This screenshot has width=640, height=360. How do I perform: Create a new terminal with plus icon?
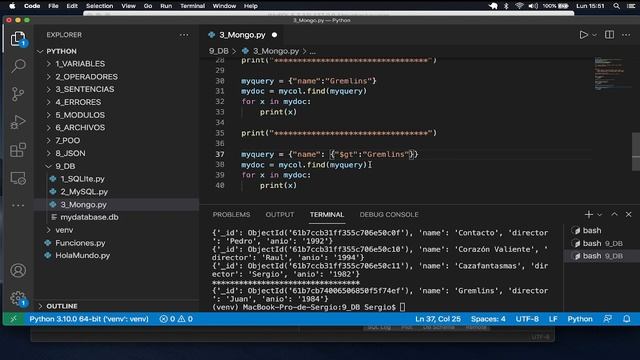tap(588, 214)
